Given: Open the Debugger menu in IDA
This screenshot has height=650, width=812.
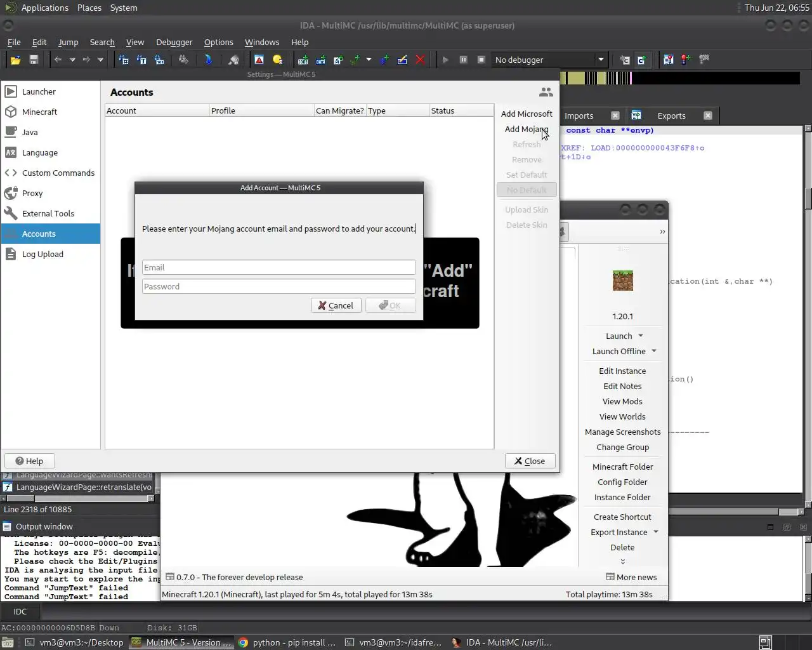Looking at the screenshot, I should tap(174, 42).
